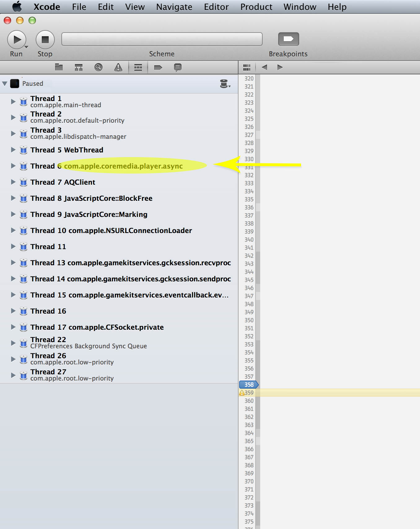Go forward with the editor right arrow

click(280, 67)
